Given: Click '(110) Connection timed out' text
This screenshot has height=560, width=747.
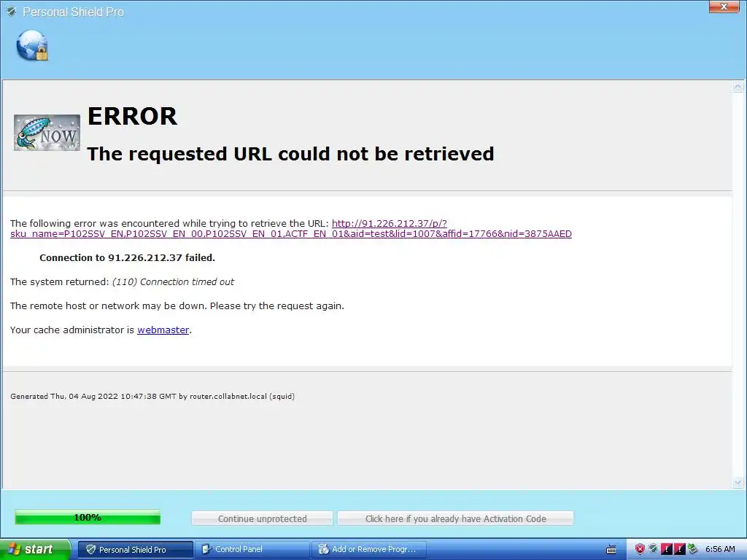Looking at the screenshot, I should 173,282.
